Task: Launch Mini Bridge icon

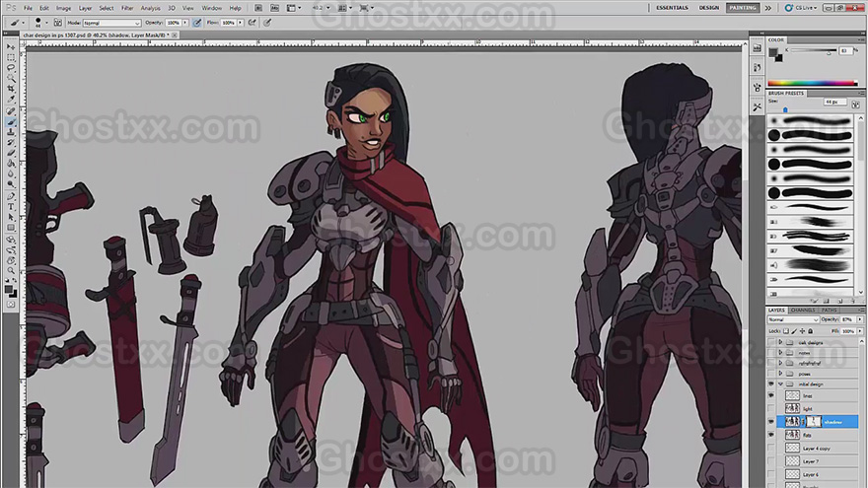Action: [x=274, y=8]
